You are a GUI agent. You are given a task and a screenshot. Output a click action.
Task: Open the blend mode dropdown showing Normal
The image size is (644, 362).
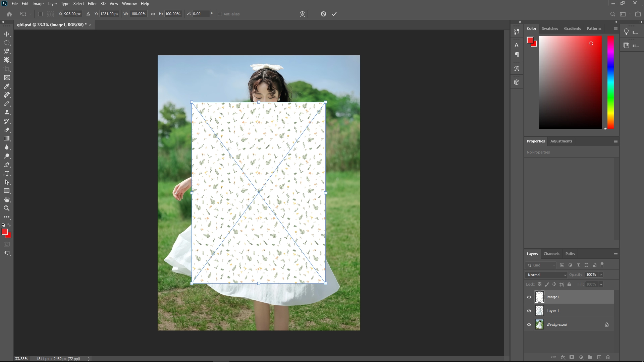(546, 275)
